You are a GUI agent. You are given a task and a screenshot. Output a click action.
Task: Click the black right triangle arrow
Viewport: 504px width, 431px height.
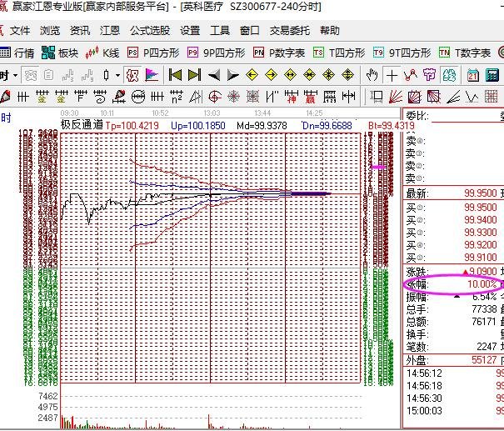pos(232,76)
